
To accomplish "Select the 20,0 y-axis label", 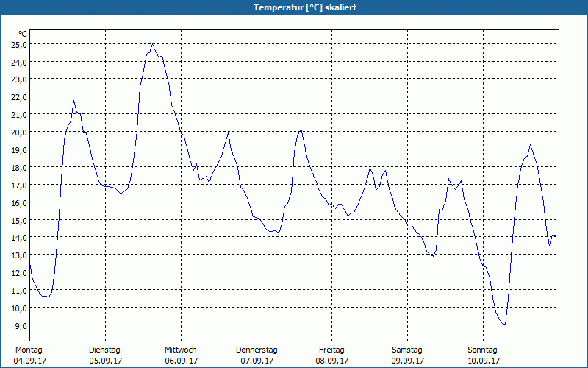I will click(x=19, y=132).
